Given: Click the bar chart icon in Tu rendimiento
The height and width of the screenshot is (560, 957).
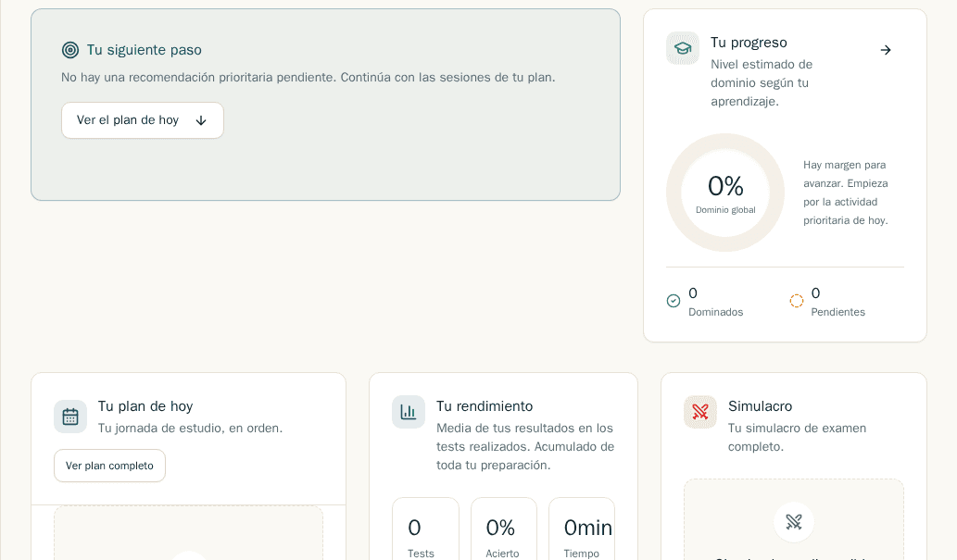Looking at the screenshot, I should [x=409, y=412].
